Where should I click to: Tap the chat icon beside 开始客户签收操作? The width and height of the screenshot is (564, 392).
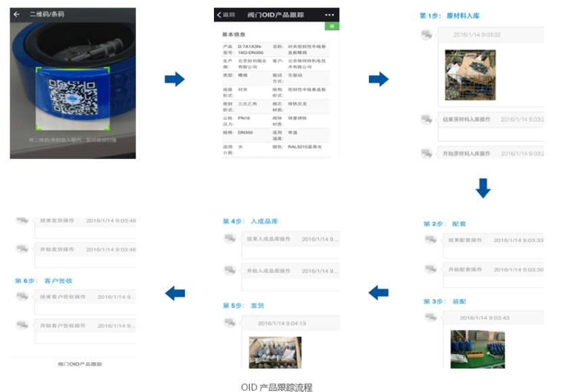pyautogui.click(x=22, y=325)
